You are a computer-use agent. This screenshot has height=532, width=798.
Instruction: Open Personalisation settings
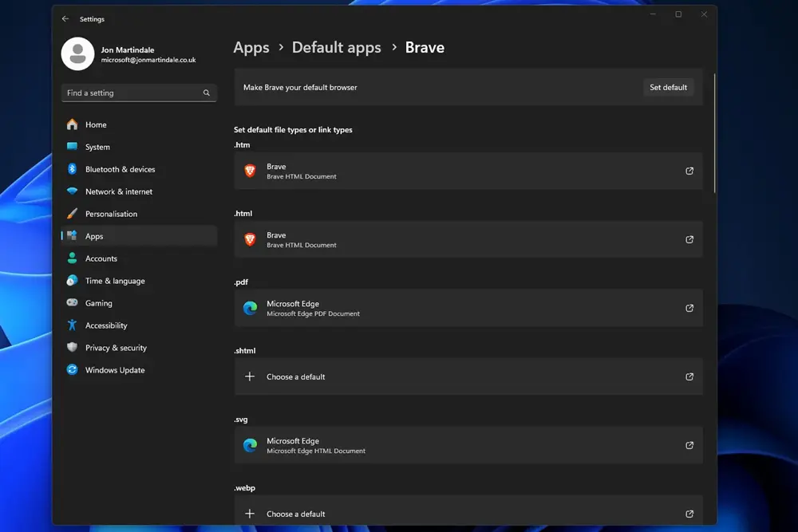coord(139,214)
